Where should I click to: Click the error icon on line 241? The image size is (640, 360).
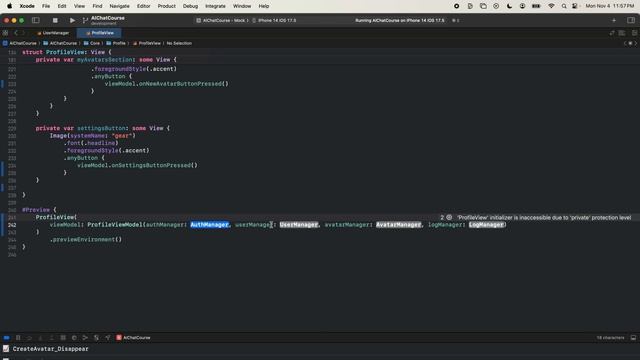pyautogui.click(x=449, y=218)
